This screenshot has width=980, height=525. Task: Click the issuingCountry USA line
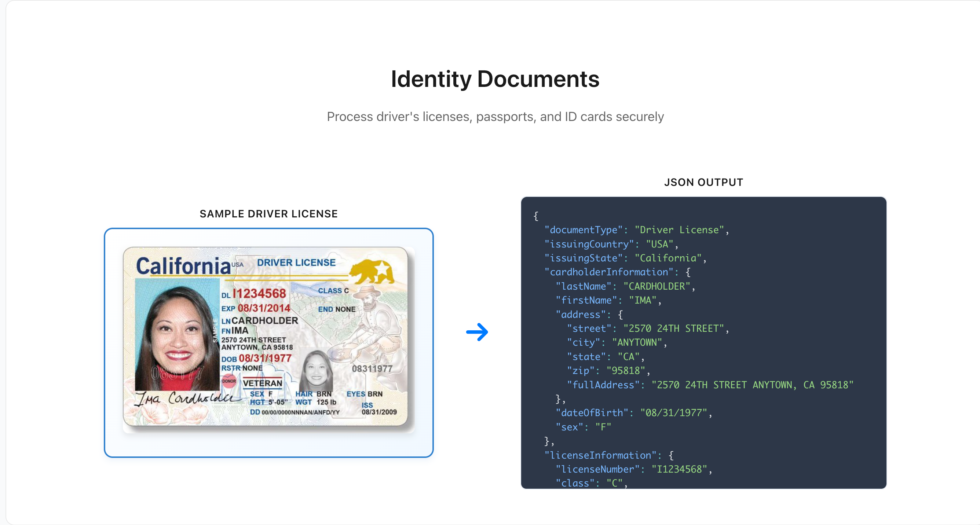click(x=611, y=244)
